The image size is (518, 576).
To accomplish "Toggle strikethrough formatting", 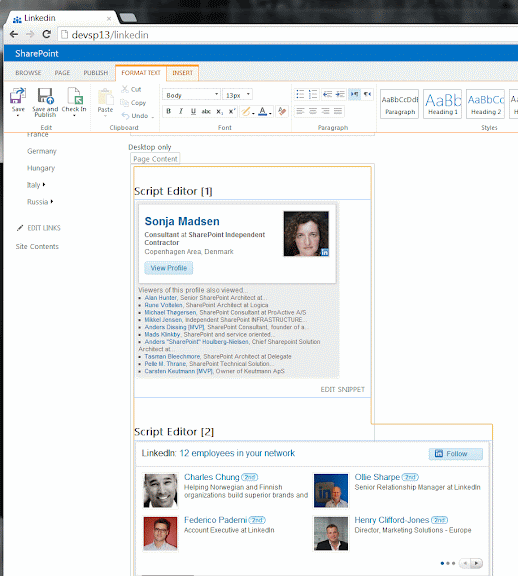I will (206, 111).
